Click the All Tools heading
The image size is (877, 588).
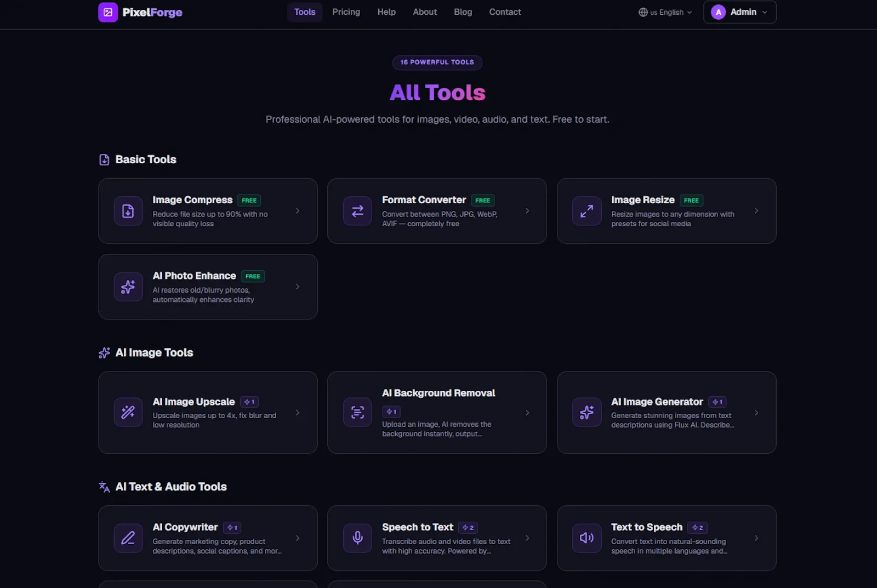pos(437,93)
